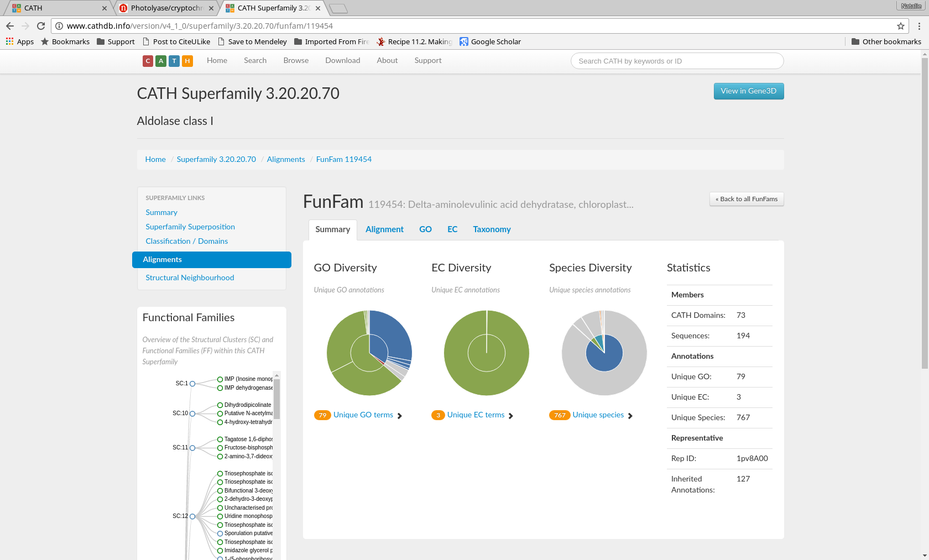Screen dimensions: 929x560
Task: Click the site info icon in address bar
Action: click(x=59, y=26)
